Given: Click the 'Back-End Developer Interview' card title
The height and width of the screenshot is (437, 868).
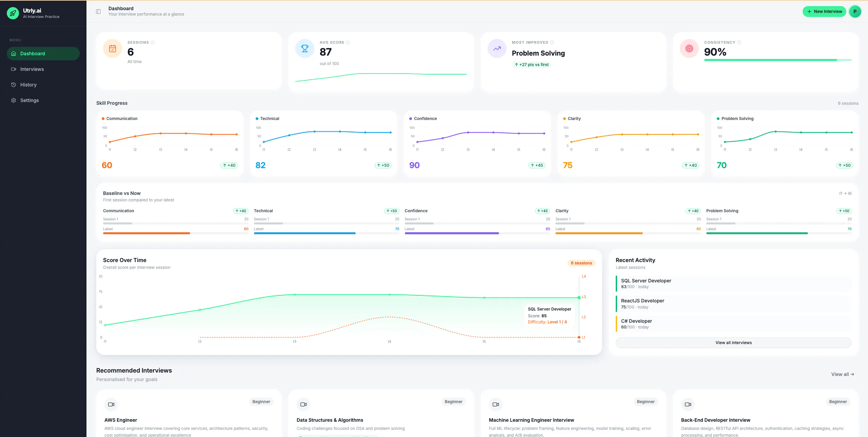Looking at the screenshot, I should (716, 420).
